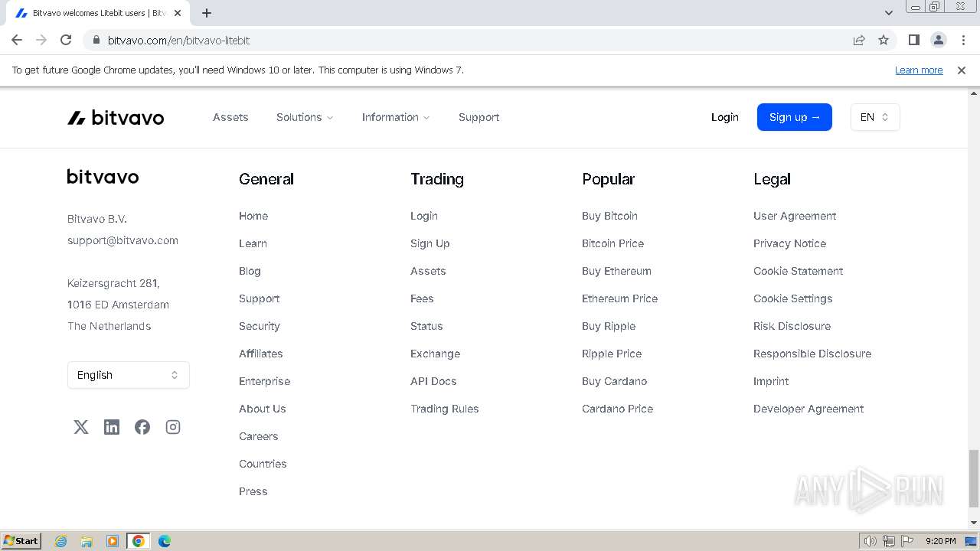Screen dimensions: 980x551
Task: Click the support@bitvavo.com email text
Action: pyautogui.click(x=122, y=240)
